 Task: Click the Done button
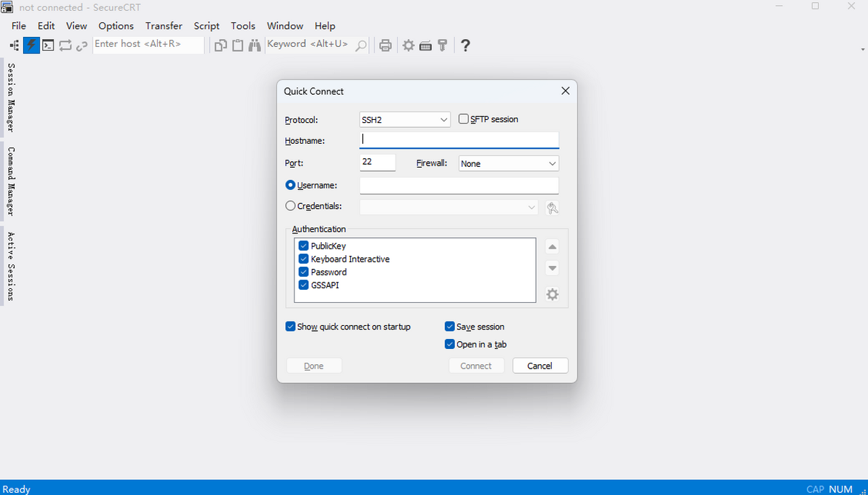(314, 366)
